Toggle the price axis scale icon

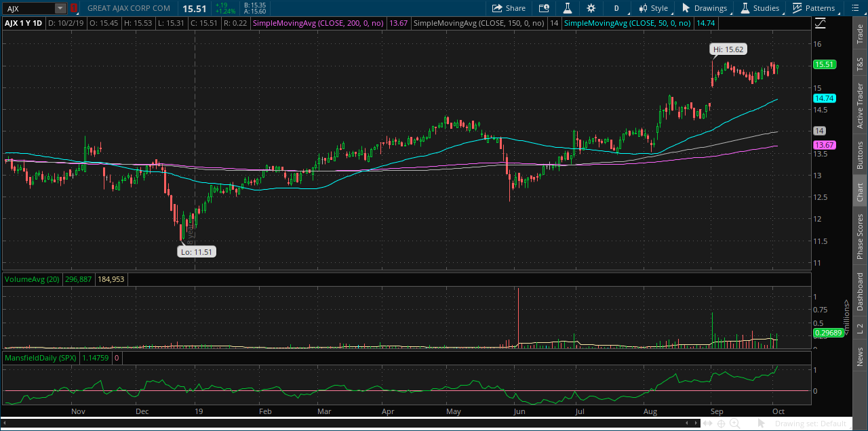[x=821, y=23]
